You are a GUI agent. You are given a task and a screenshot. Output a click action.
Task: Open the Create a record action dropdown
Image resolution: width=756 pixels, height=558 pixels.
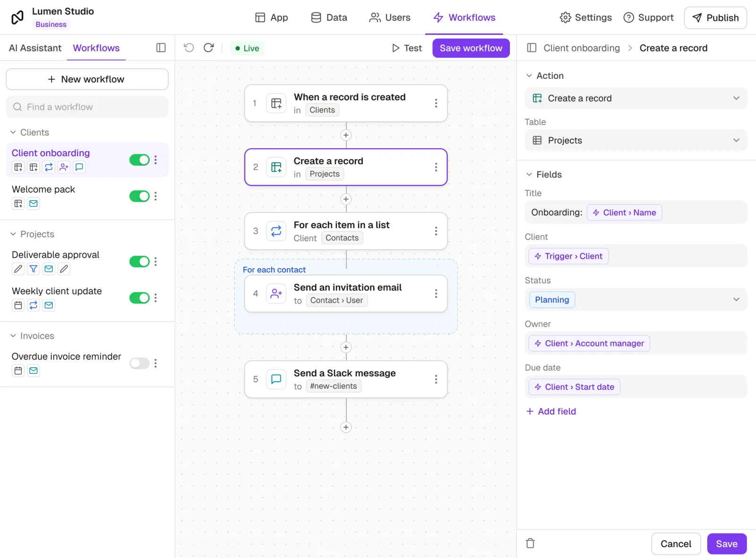[636, 98]
